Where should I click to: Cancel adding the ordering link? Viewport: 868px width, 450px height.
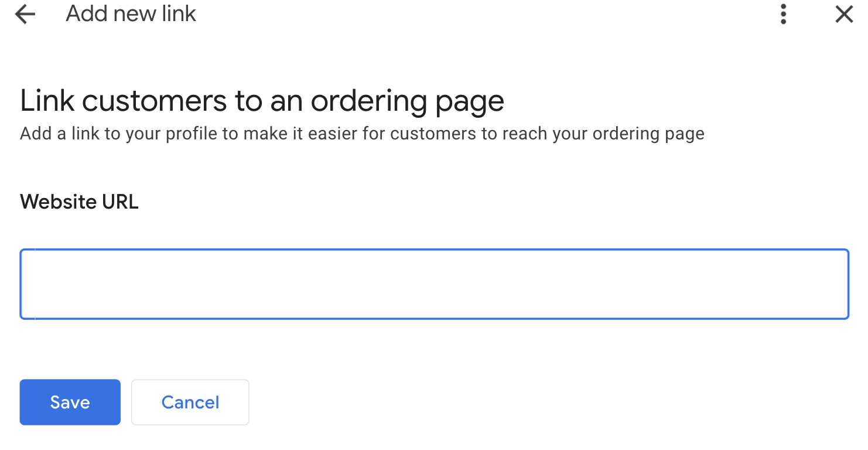[190, 402]
